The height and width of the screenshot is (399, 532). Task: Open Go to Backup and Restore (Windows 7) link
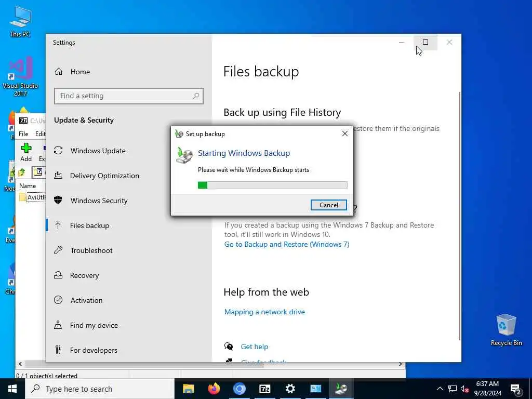tap(287, 244)
